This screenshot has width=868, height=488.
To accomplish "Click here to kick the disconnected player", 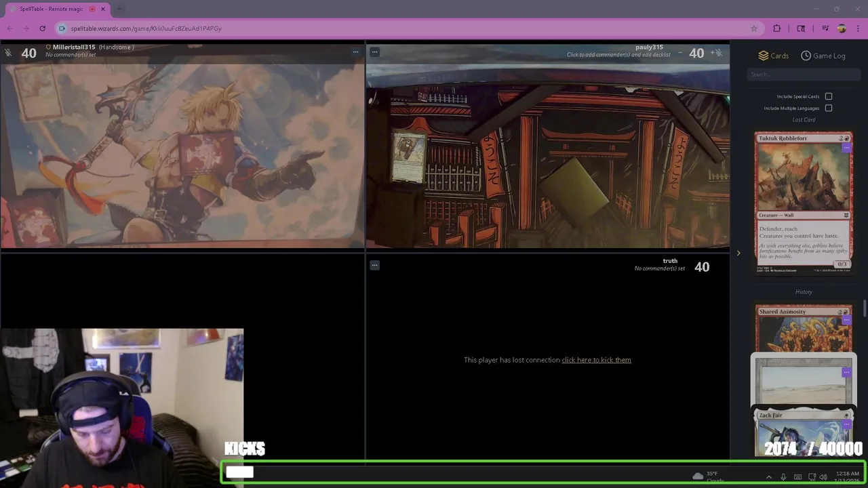I will pyautogui.click(x=596, y=360).
